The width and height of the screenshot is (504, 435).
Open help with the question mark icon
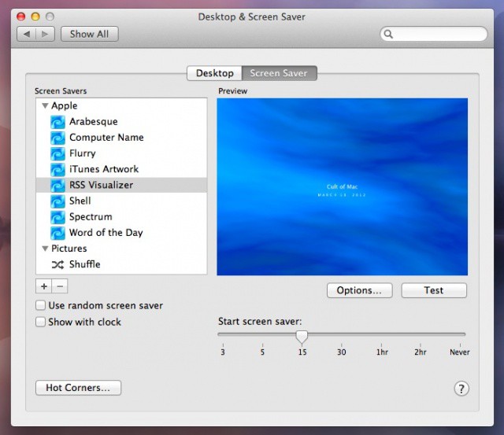(x=461, y=389)
